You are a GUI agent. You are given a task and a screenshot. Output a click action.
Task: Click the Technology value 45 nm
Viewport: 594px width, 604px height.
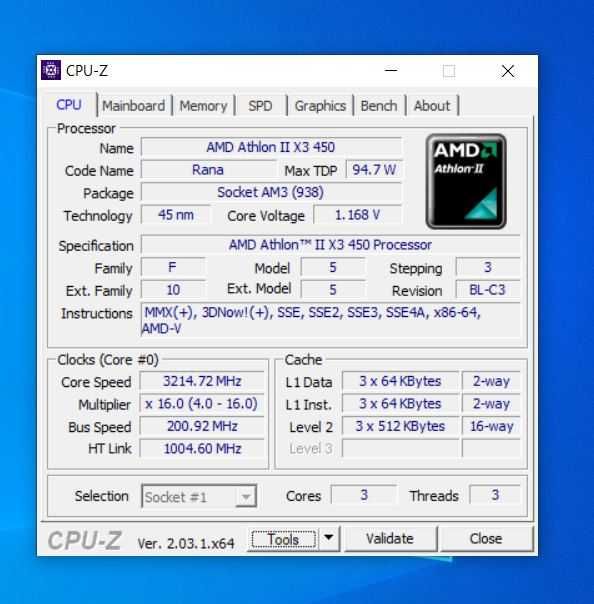point(176,215)
